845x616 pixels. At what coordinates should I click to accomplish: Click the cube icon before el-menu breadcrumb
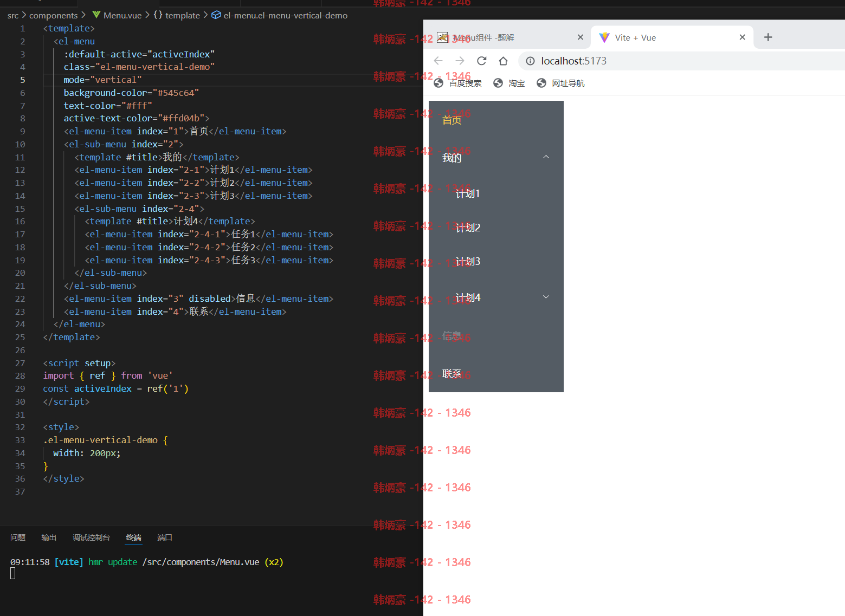point(216,15)
